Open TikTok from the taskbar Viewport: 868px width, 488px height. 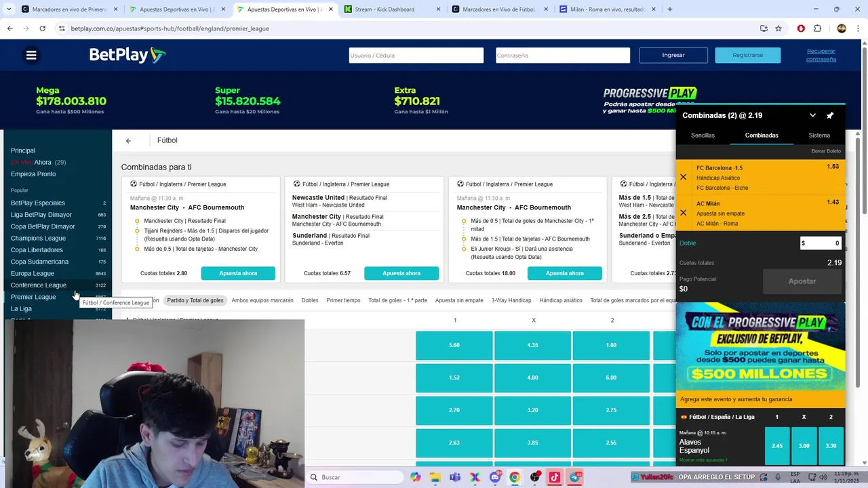[x=555, y=477]
